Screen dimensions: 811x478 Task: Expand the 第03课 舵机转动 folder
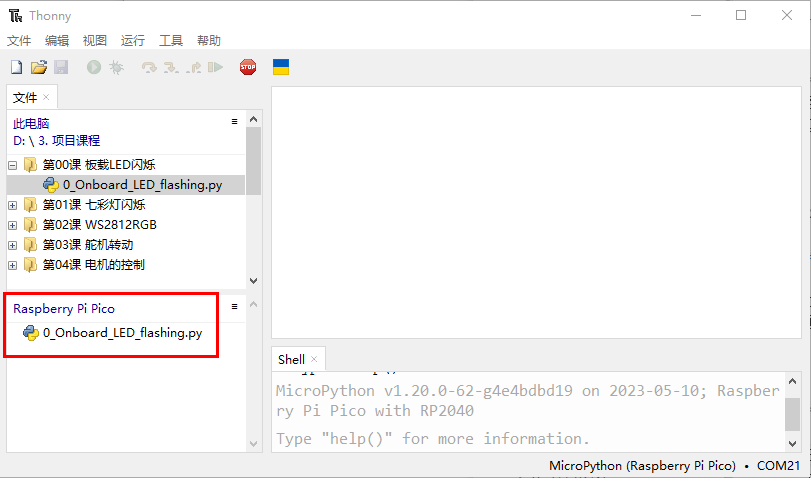[x=12, y=245]
